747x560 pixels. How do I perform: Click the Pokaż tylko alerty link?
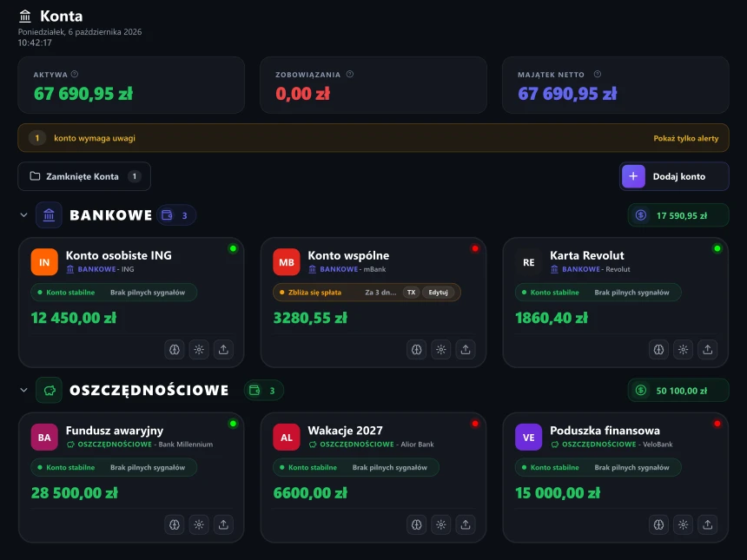click(686, 138)
